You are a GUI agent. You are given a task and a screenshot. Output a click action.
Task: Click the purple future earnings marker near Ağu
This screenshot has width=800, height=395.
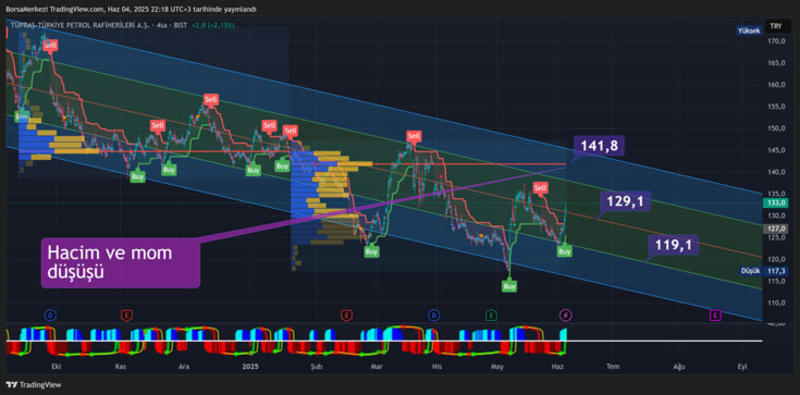(715, 316)
